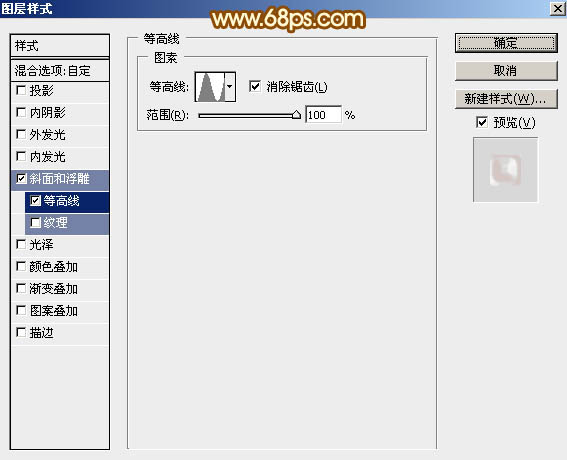The image size is (567, 460).
Task: Open 新建样式 new style dialog
Action: [x=506, y=98]
